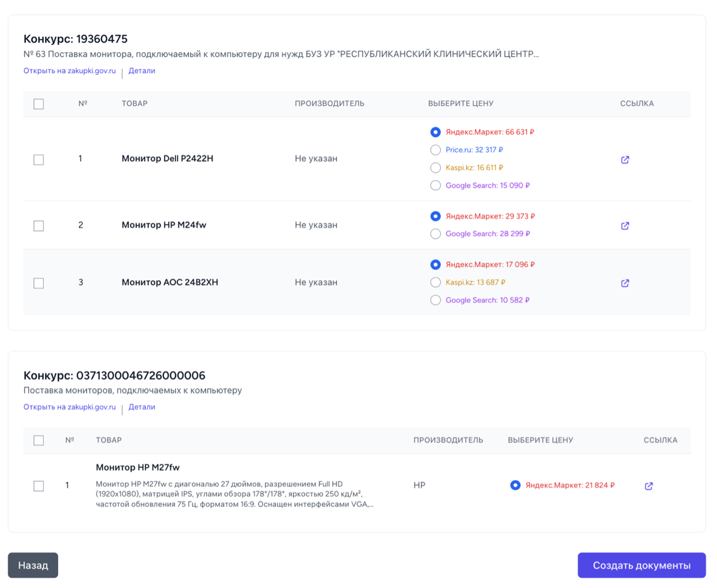
Task: Open first tender on zakupki.gov.ru
Action: click(69, 71)
